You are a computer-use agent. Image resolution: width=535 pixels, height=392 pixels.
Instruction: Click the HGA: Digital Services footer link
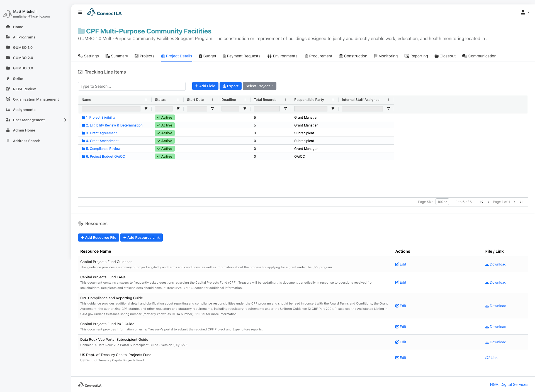tap(509, 384)
